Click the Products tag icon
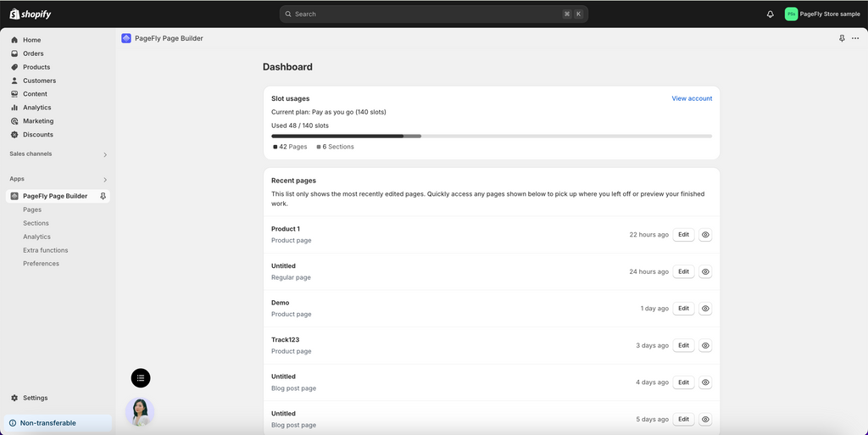868x435 pixels. (14, 67)
